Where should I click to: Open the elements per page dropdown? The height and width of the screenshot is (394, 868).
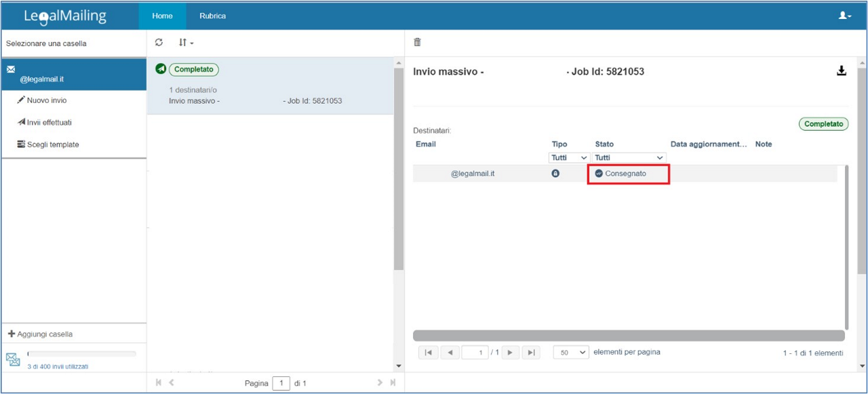[570, 353]
